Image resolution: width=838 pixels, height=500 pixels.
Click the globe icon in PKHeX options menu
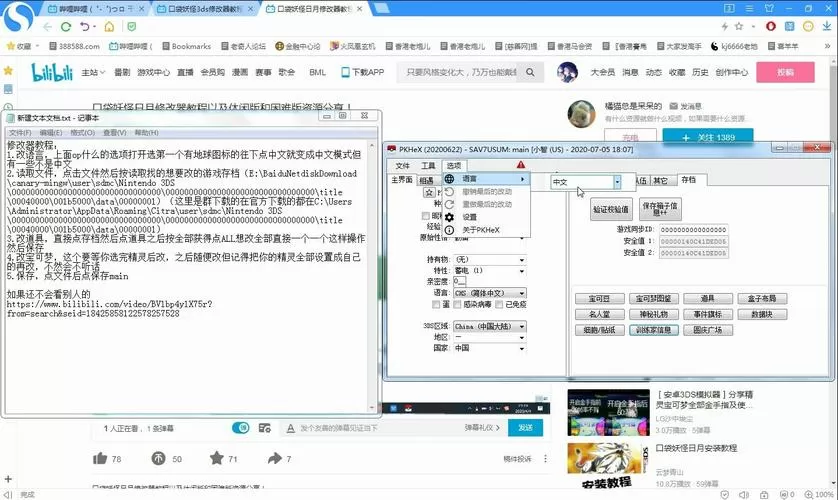449,179
